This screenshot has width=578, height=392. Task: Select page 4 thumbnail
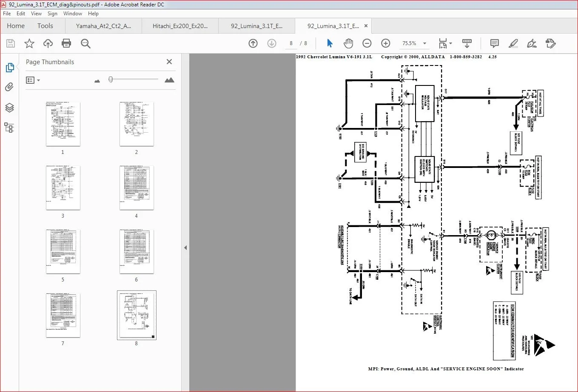coord(137,187)
